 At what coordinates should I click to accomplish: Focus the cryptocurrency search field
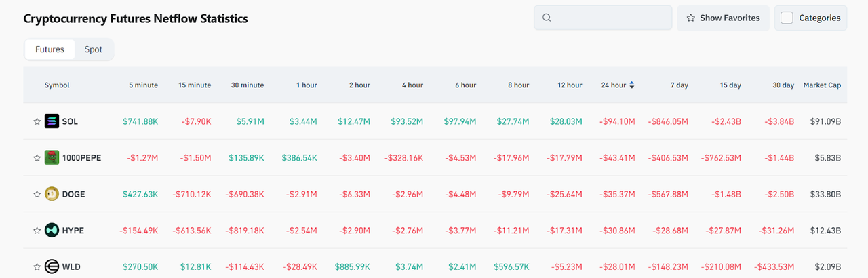[610, 18]
